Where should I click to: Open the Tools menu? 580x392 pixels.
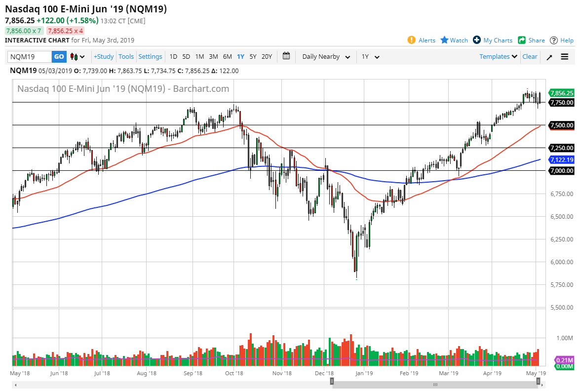(126, 57)
